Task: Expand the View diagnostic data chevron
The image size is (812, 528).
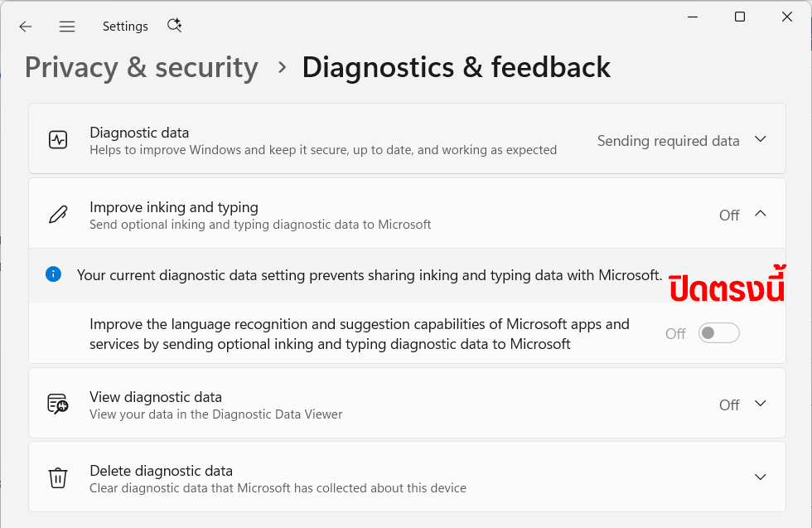Action: click(761, 404)
